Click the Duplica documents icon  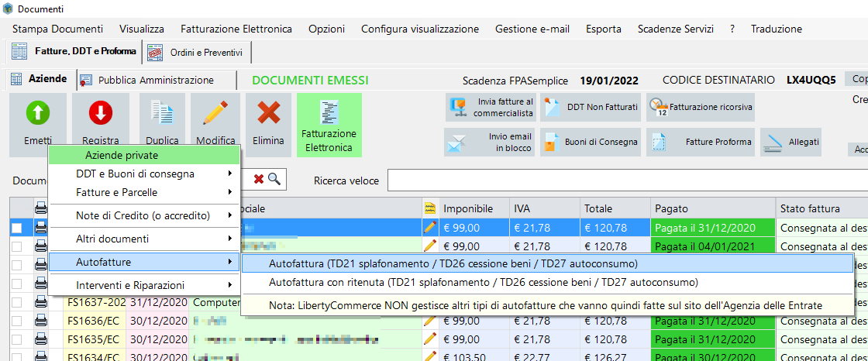tap(162, 113)
